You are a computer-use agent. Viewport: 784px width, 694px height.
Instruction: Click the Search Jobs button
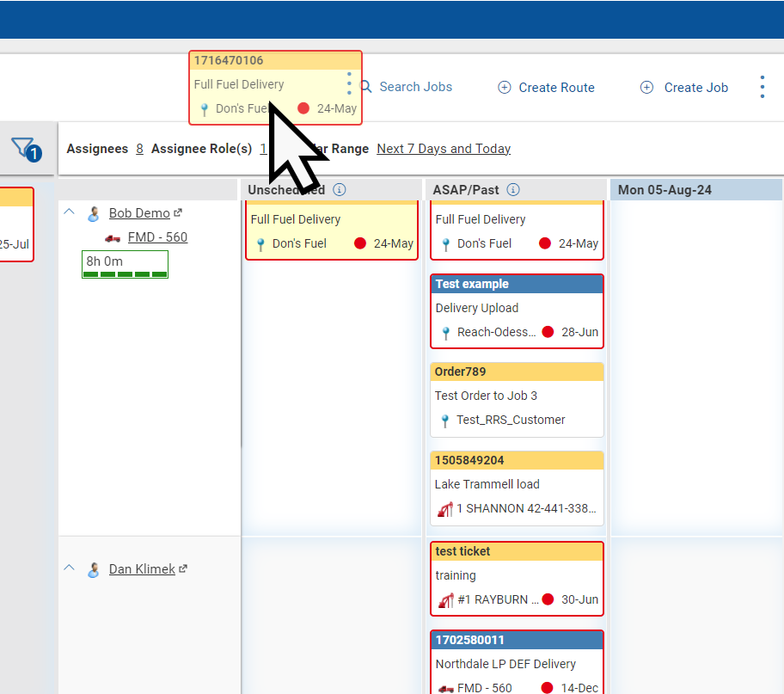(407, 87)
